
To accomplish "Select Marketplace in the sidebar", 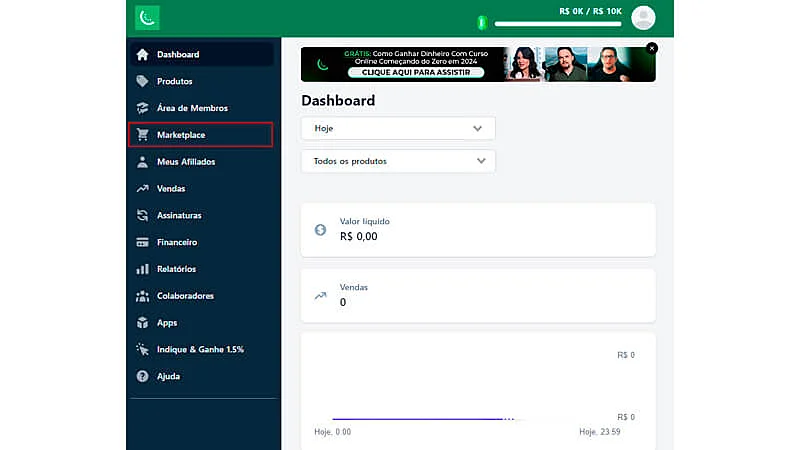I will [x=201, y=135].
